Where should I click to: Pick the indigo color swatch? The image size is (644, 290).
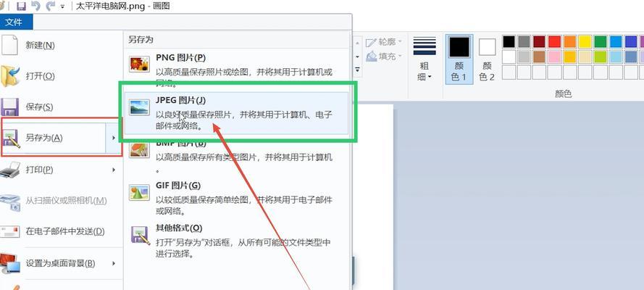pyautogui.click(x=631, y=42)
